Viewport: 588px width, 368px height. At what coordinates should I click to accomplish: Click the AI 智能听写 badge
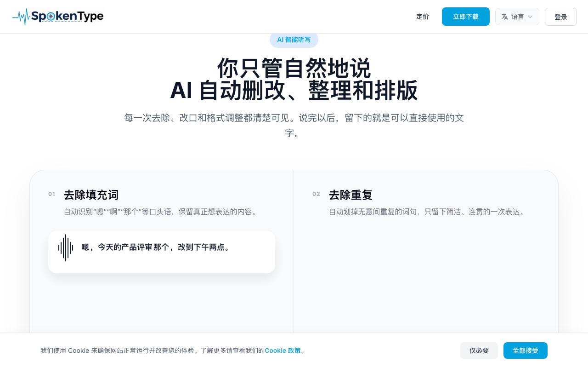(294, 40)
